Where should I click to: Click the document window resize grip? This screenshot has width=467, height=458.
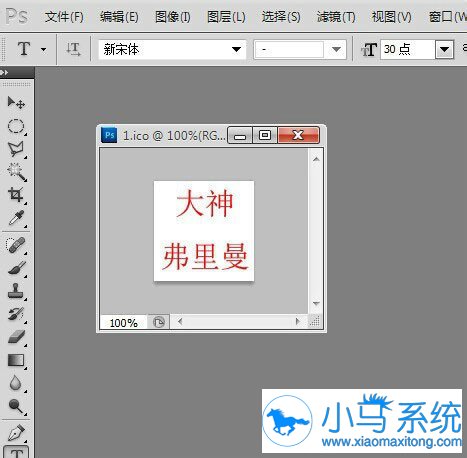coord(314,322)
